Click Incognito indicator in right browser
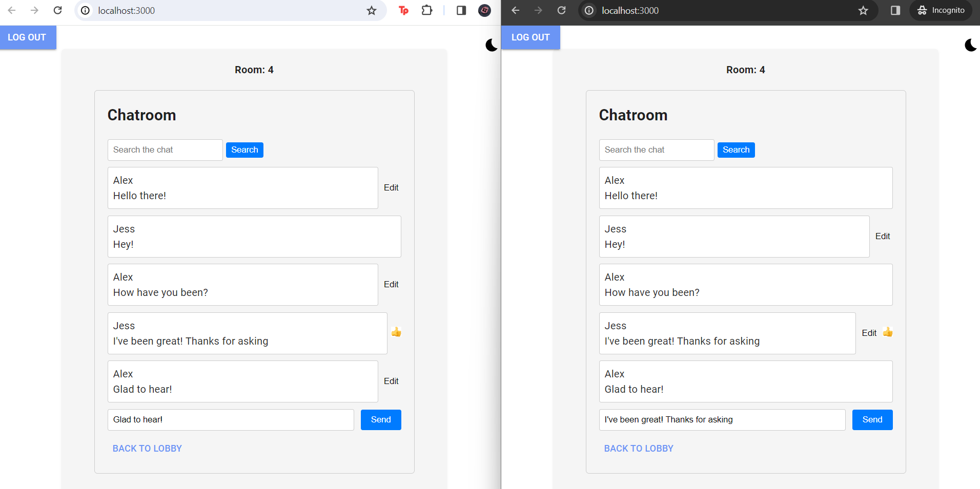Viewport: 980px width, 489px height. click(941, 10)
